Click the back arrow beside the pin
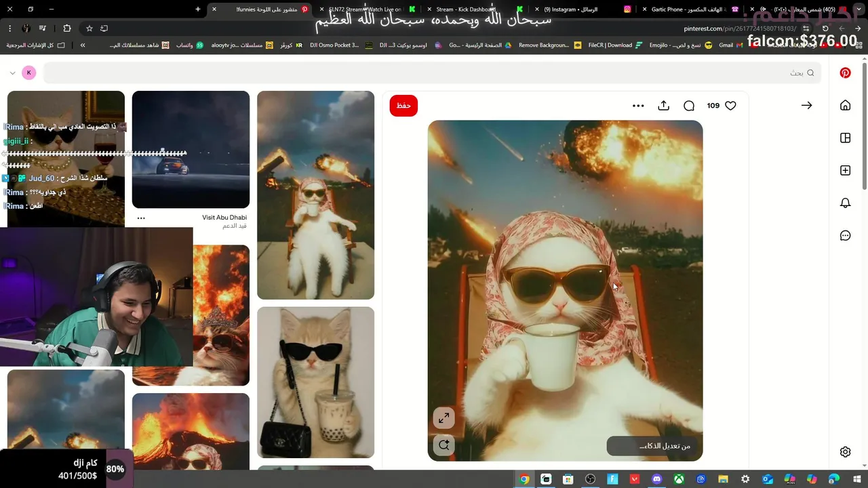 pyautogui.click(x=806, y=105)
